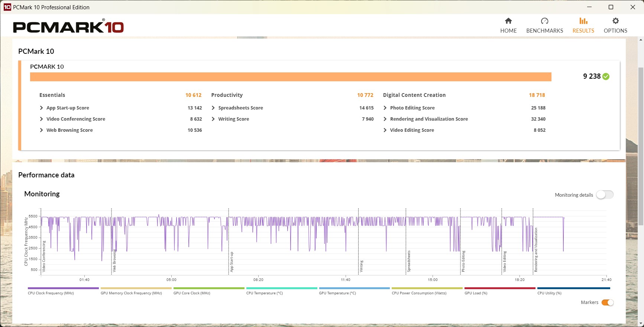
Task: Click Video Conferencing marker on chart
Action: 44,256
